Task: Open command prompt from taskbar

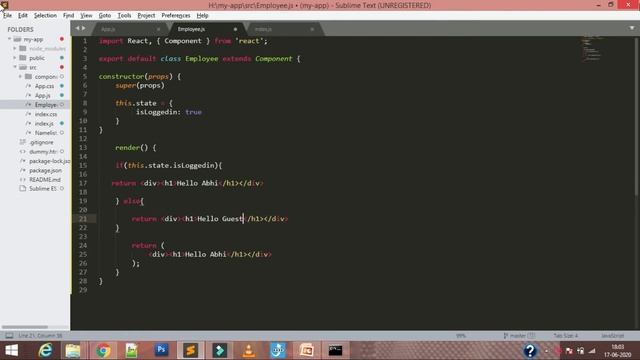Action: [336, 350]
